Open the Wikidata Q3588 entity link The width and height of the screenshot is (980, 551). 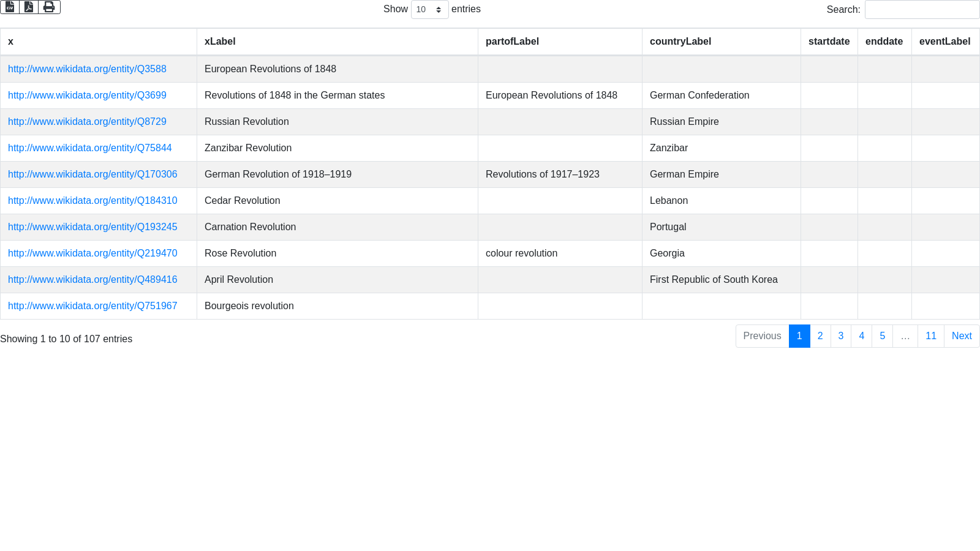(87, 69)
